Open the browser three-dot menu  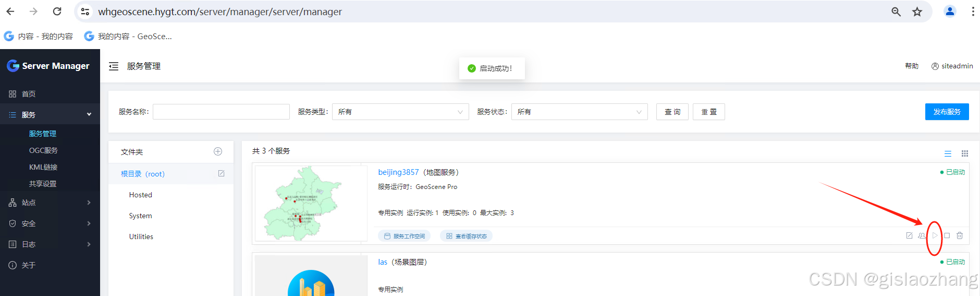point(973,11)
